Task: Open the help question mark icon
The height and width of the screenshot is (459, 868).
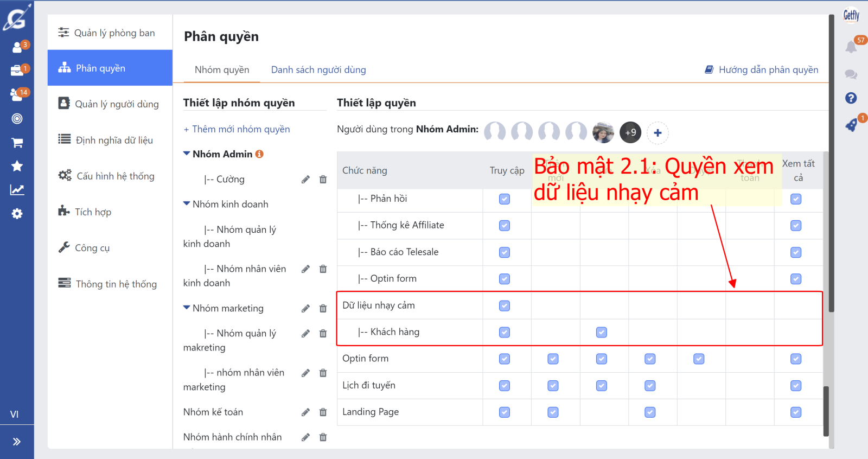Action: coord(851,98)
